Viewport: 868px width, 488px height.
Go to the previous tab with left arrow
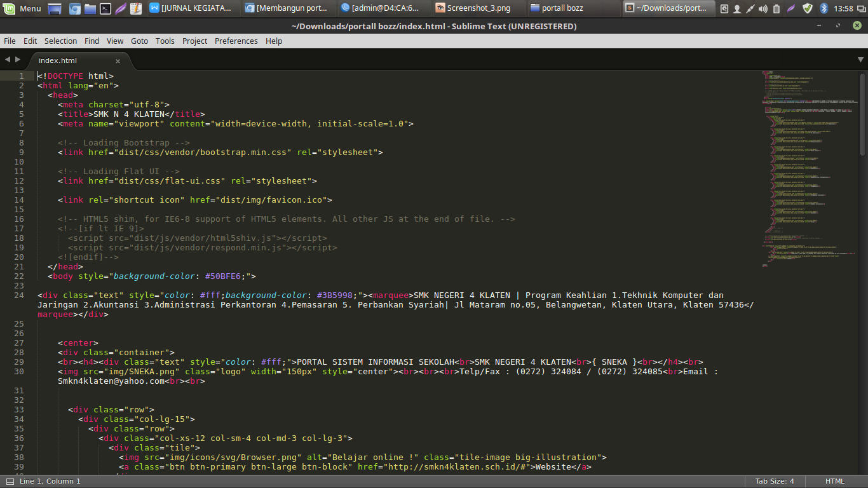[8, 60]
